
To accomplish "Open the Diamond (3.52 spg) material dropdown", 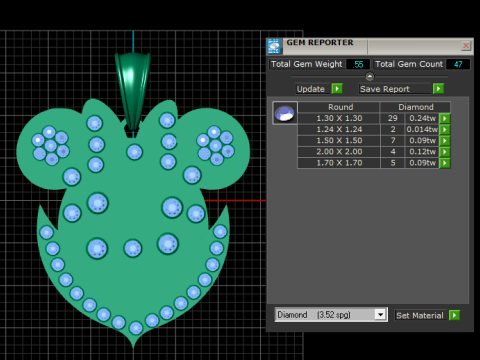I will (x=380, y=314).
